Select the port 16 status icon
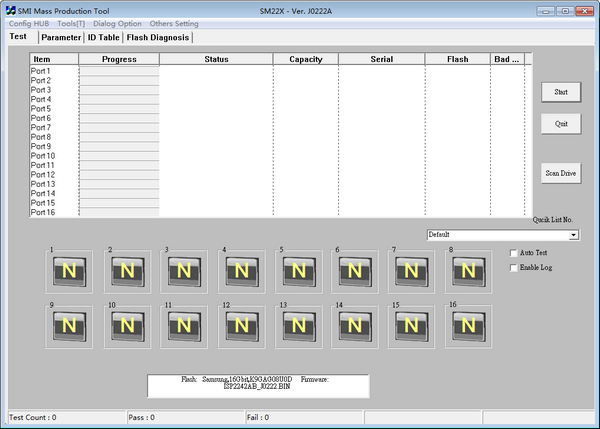This screenshot has width=600, height=429. tap(468, 325)
